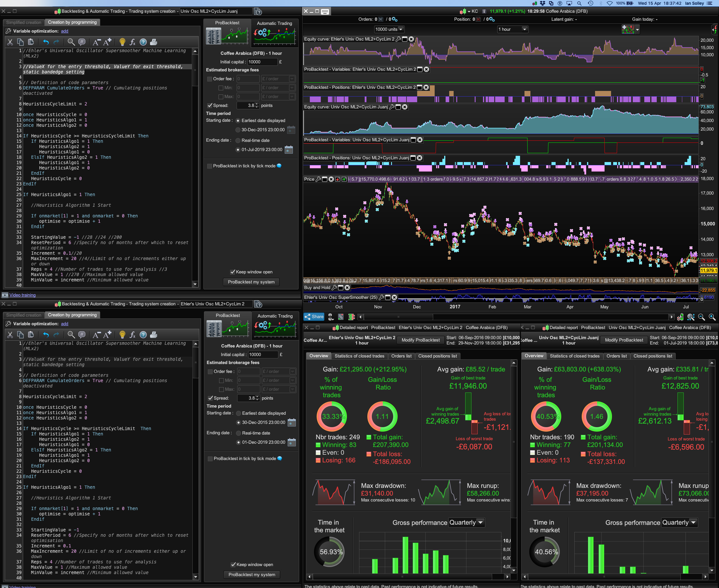This screenshot has height=588, width=719.
Task: Click the lightbulb icon in bottom editor toolbar
Action: [x=122, y=335]
